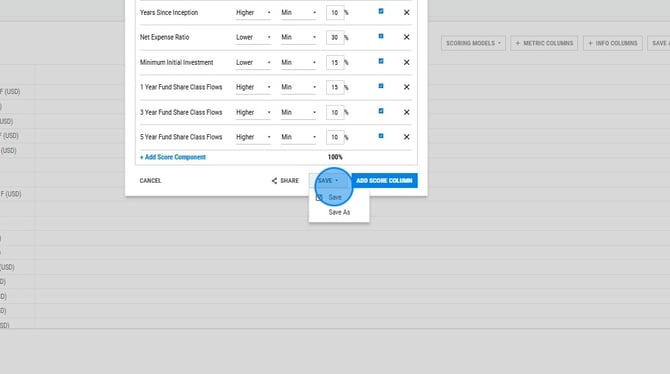Click the Net Expense Ratio label
This screenshot has width=670, height=374.
(x=165, y=37)
